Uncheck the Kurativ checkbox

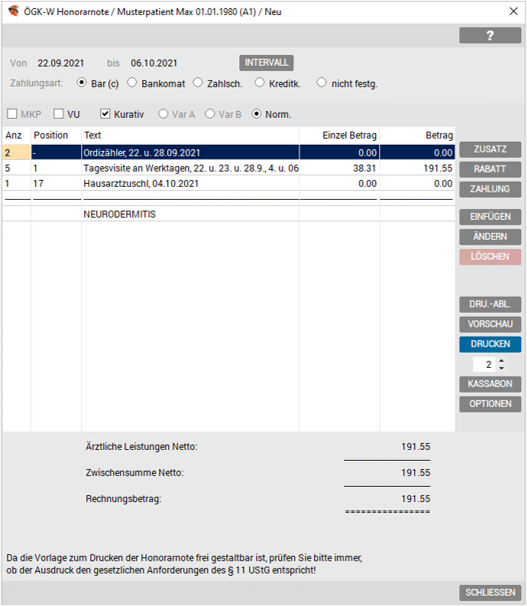click(x=105, y=114)
